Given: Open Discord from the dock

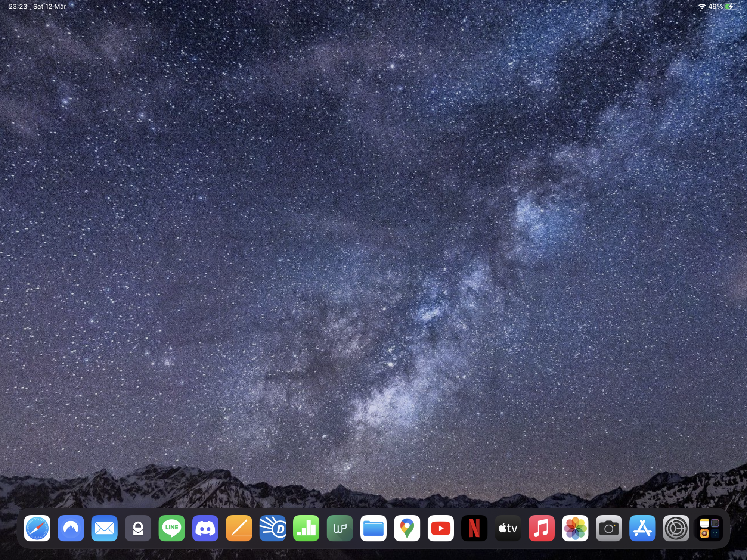Looking at the screenshot, I should click(205, 528).
